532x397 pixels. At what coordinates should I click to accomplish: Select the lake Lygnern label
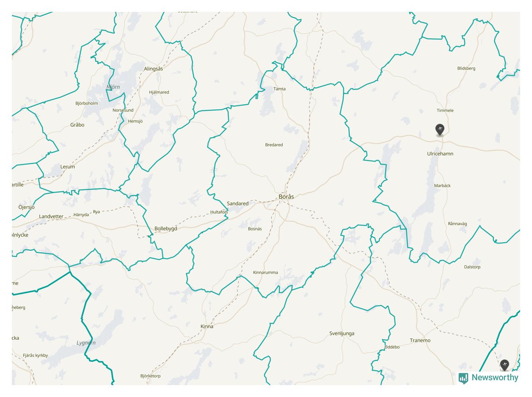(86, 343)
